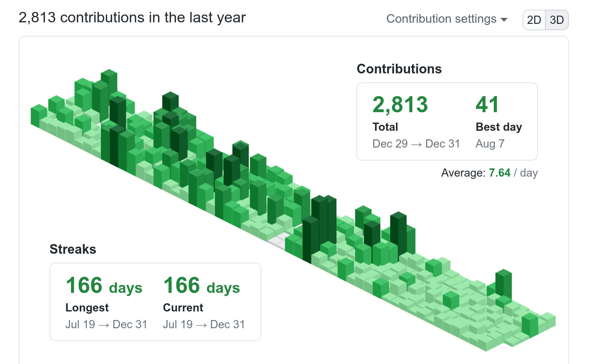Image resolution: width=589 pixels, height=364 pixels.
Task: Click the date range under Current
Action: pos(204,325)
